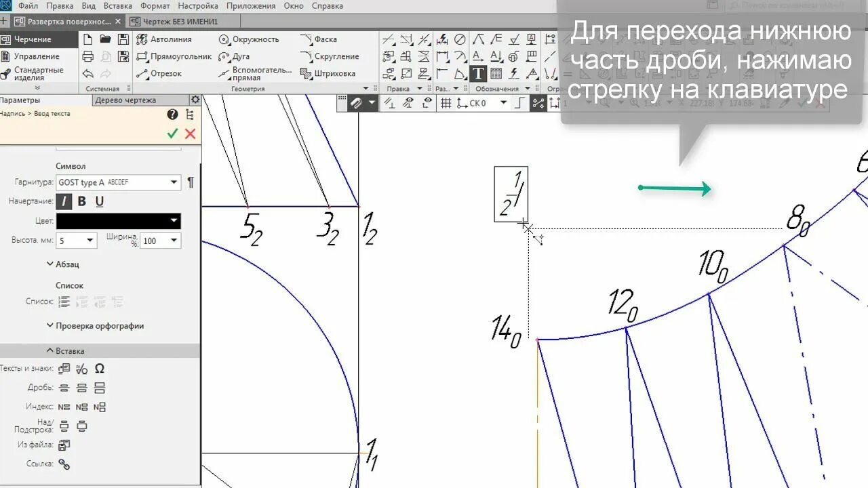This screenshot has height=488, width=868.
Task: Select the Скругление fillet tool
Action: tap(330, 56)
